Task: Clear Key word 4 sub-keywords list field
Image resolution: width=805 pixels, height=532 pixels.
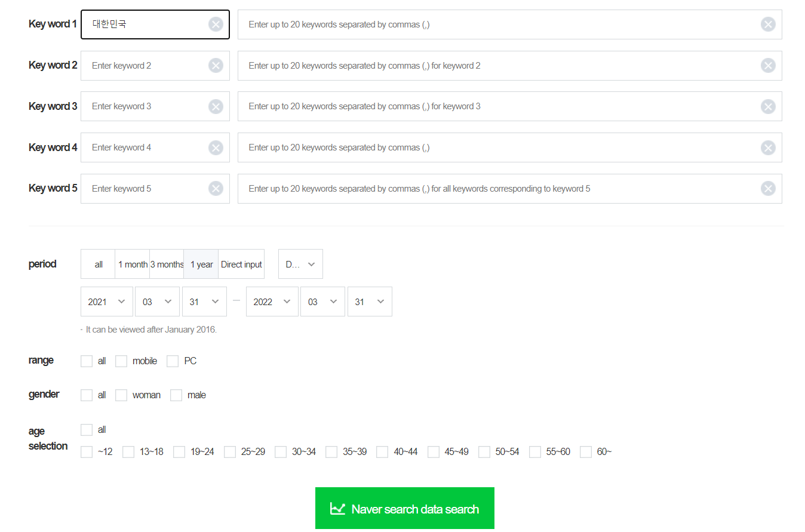Action: pyautogui.click(x=768, y=148)
